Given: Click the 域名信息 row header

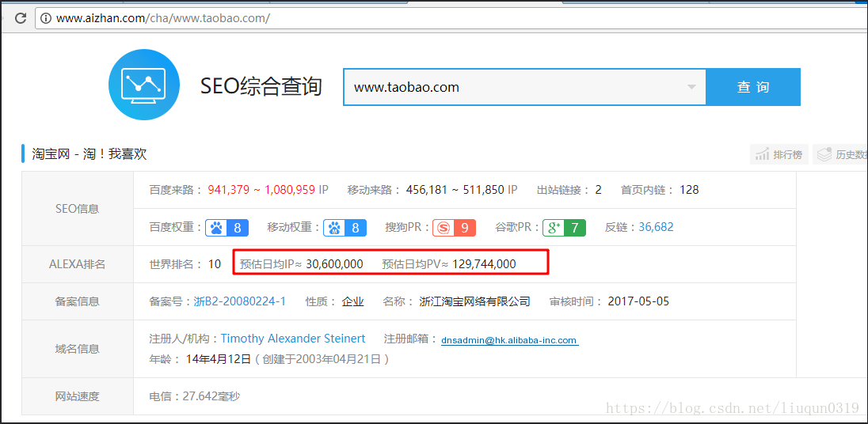Looking at the screenshot, I should coord(78,349).
